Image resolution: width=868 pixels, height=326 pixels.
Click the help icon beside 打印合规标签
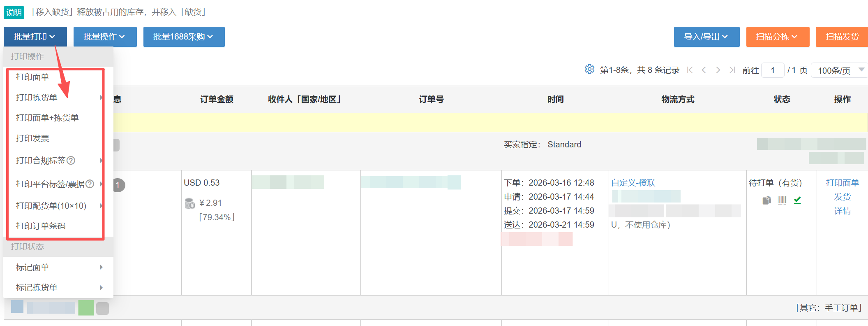coord(71,161)
